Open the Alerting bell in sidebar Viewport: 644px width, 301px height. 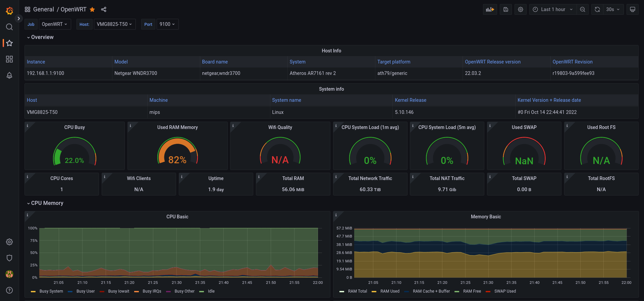[9, 75]
